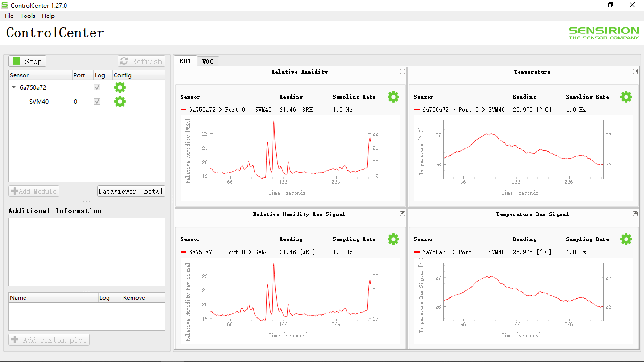Image resolution: width=644 pixels, height=362 pixels.
Task: Click the 21.46 [%RH] reading in Relative Humidity
Action: point(297,110)
